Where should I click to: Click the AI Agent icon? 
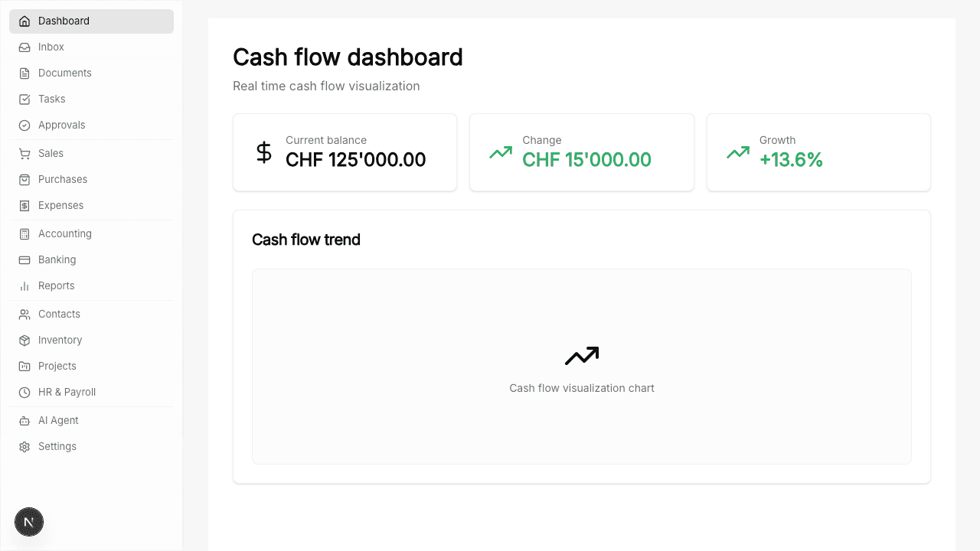[25, 420]
